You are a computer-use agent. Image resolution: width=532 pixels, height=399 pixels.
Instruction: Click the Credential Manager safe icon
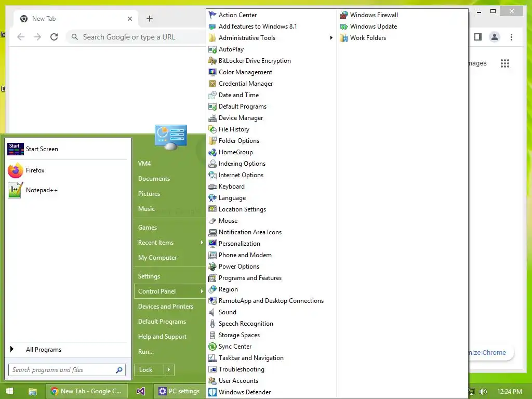tap(212, 84)
